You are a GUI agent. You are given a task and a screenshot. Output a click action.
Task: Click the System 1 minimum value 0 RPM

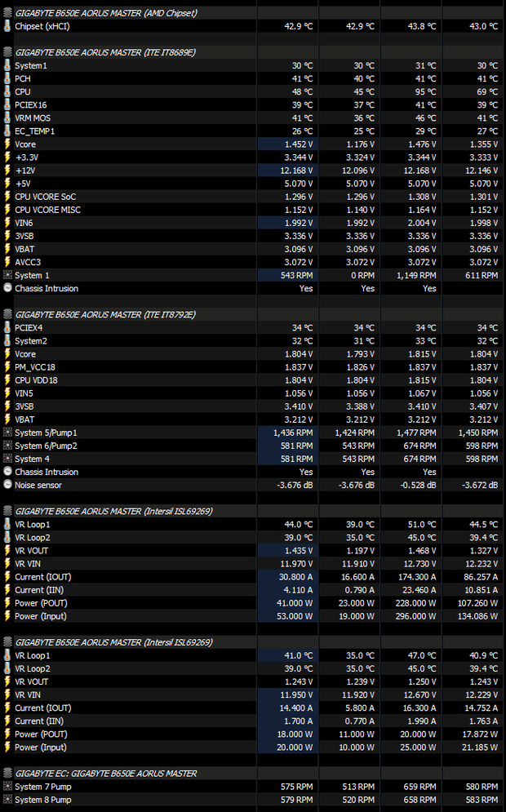coord(362,275)
